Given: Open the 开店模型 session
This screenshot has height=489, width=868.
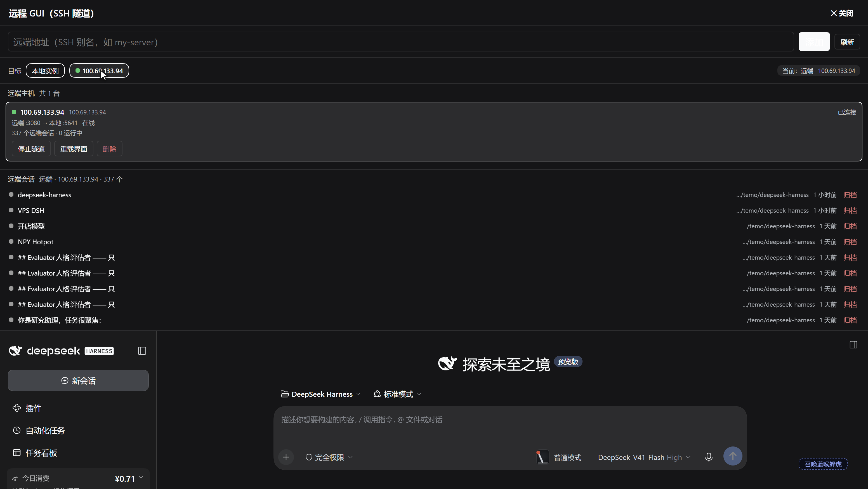Looking at the screenshot, I should (434, 226).
